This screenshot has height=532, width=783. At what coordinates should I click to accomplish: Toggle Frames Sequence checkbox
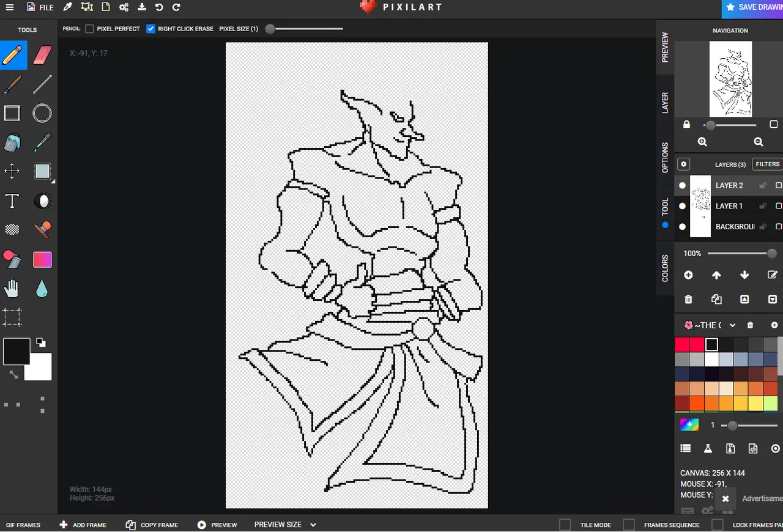point(629,525)
